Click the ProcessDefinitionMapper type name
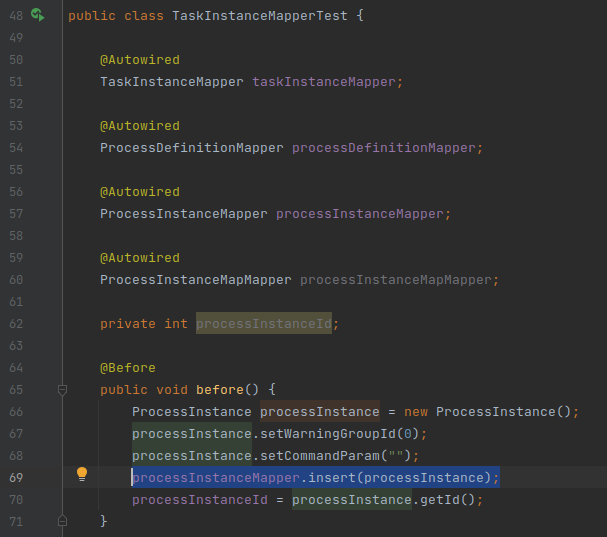Screen dimensions: 607x537 [x=192, y=148]
